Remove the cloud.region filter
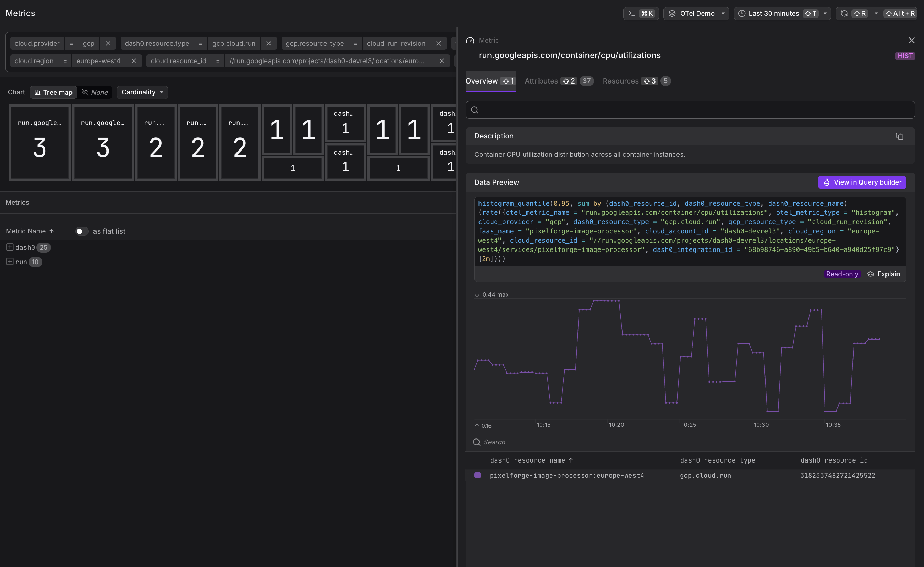 click(133, 61)
